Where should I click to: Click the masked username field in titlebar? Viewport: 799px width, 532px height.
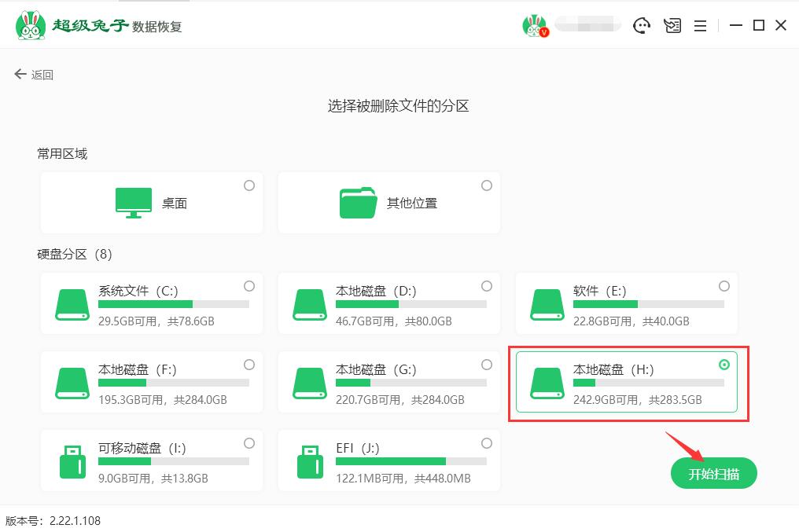(x=587, y=24)
